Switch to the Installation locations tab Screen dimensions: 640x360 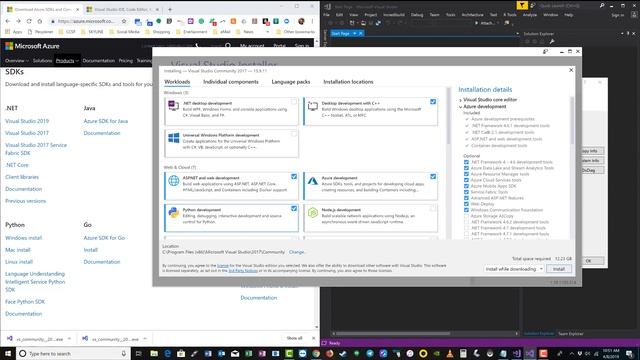(x=348, y=82)
